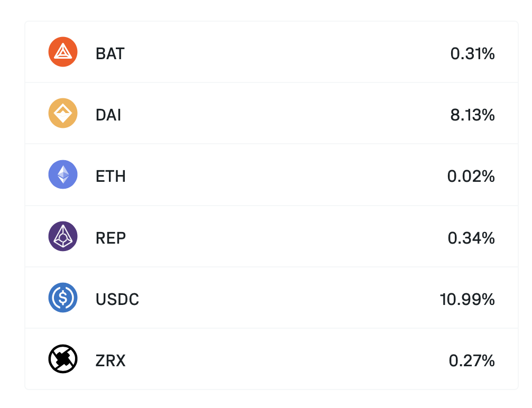Open the USDC market row middle area
This screenshot has height=408, width=532.
click(271, 298)
